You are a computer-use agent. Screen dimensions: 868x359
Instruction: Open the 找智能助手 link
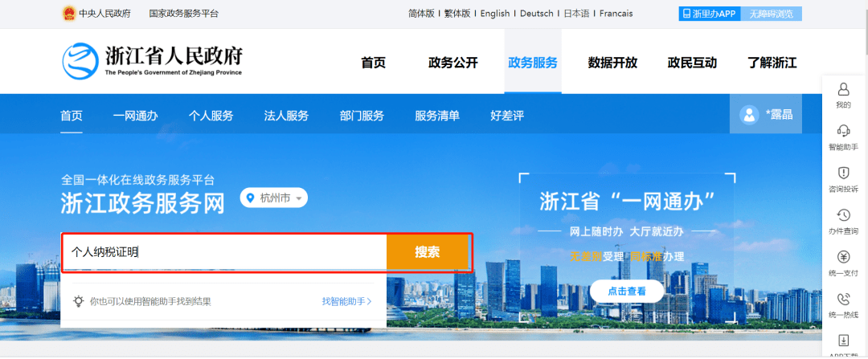click(346, 301)
